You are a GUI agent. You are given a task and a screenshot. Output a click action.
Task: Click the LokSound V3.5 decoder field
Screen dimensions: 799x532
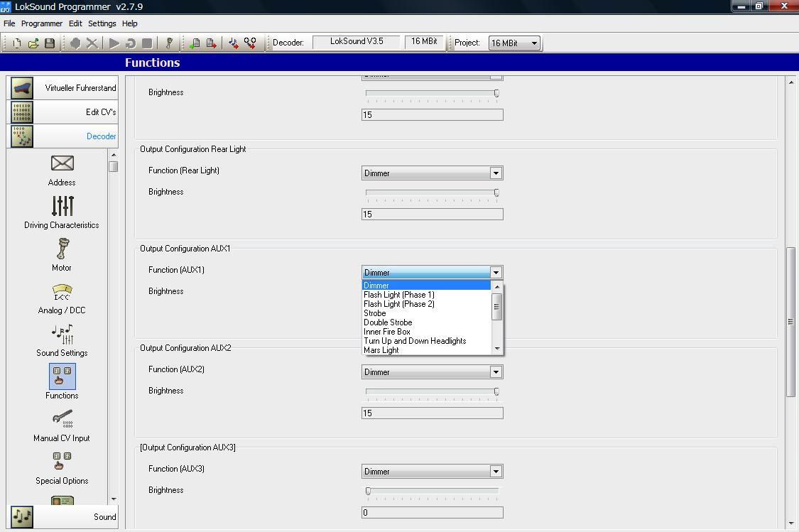(357, 42)
